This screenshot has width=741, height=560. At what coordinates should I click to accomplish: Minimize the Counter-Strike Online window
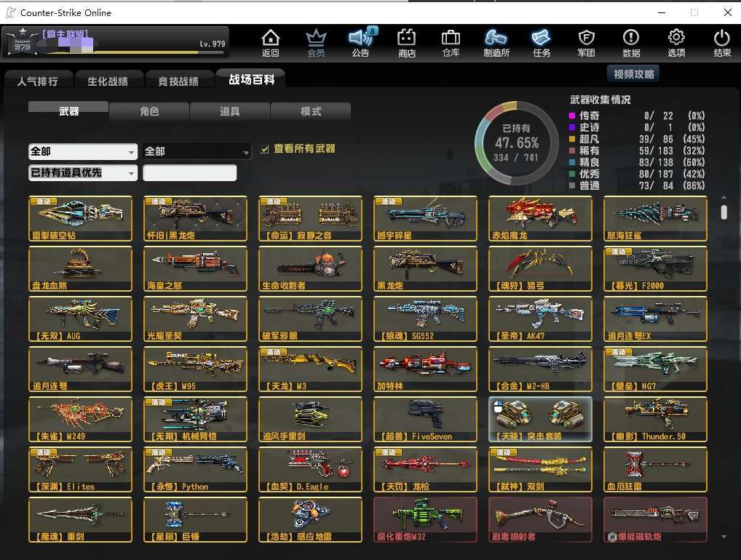point(662,13)
